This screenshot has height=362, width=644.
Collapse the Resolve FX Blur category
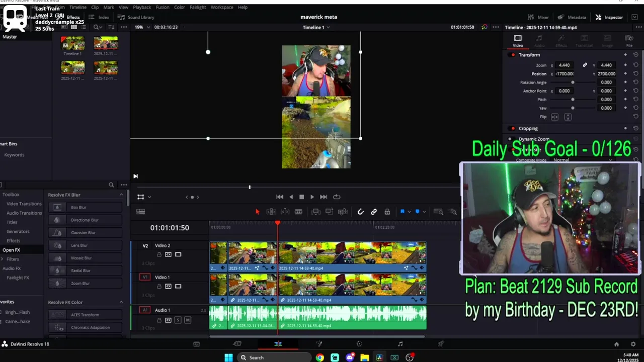point(121,195)
